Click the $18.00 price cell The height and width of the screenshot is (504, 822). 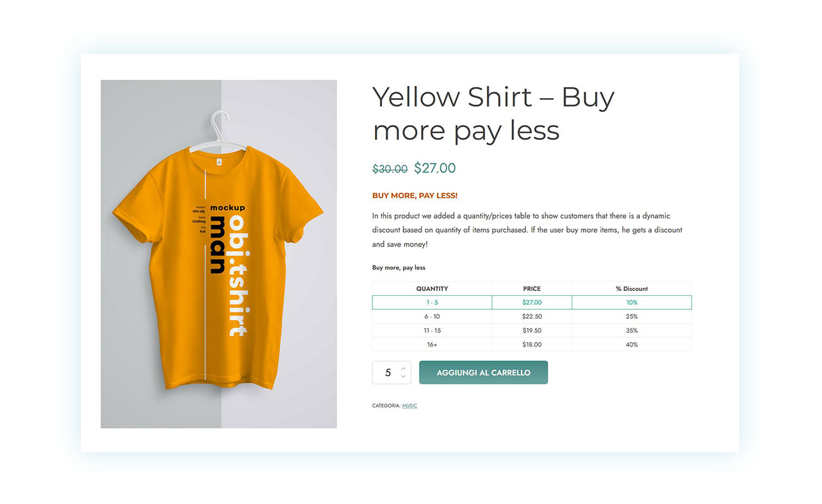pos(532,345)
